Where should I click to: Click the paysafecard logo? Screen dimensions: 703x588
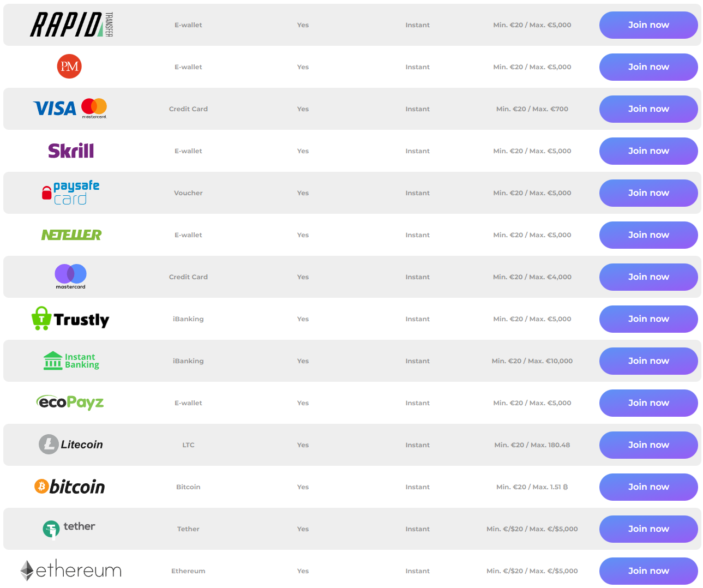pyautogui.click(x=70, y=193)
